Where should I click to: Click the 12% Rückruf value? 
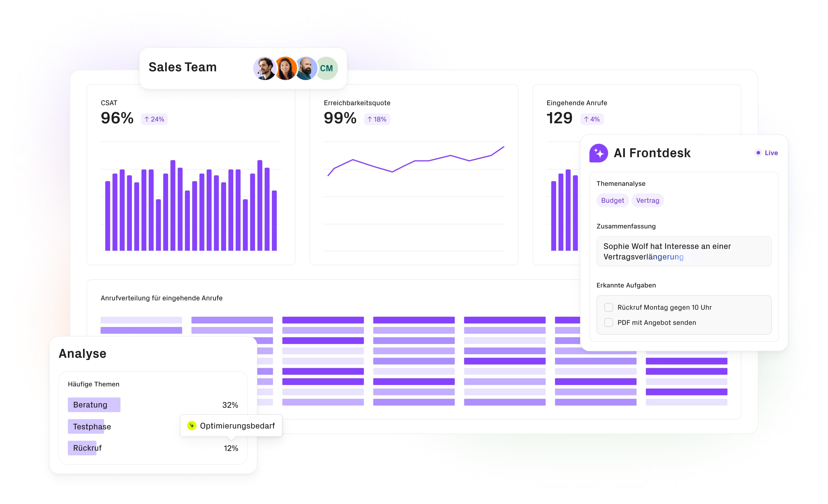point(231,448)
